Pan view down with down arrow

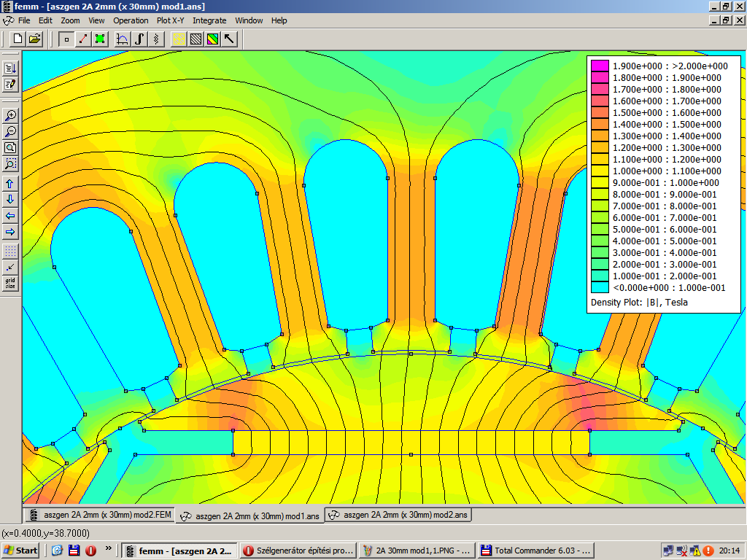click(x=10, y=200)
